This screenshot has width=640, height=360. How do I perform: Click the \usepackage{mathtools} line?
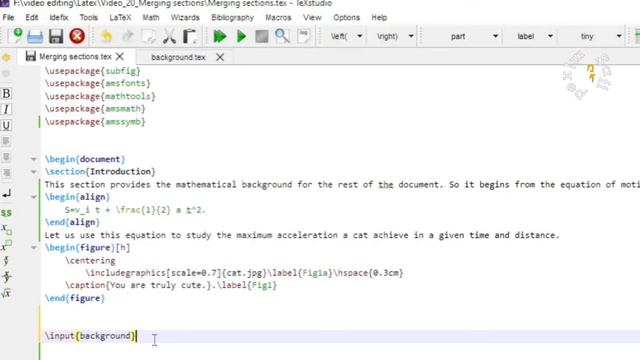[100, 96]
